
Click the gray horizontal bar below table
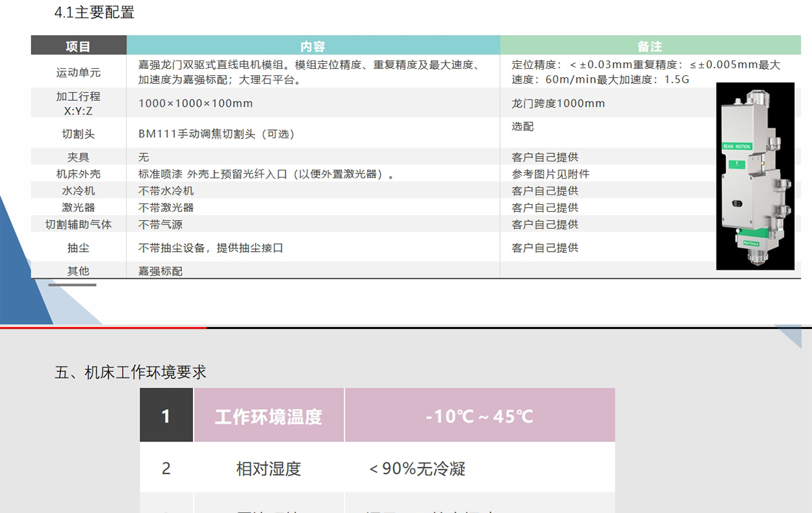pos(72,285)
